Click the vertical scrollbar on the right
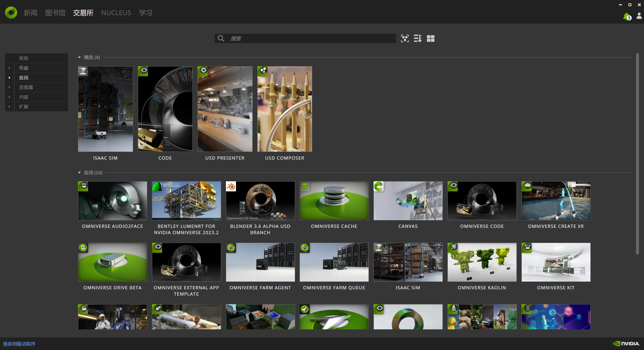Image resolution: width=644 pixels, height=350 pixels. (x=637, y=154)
